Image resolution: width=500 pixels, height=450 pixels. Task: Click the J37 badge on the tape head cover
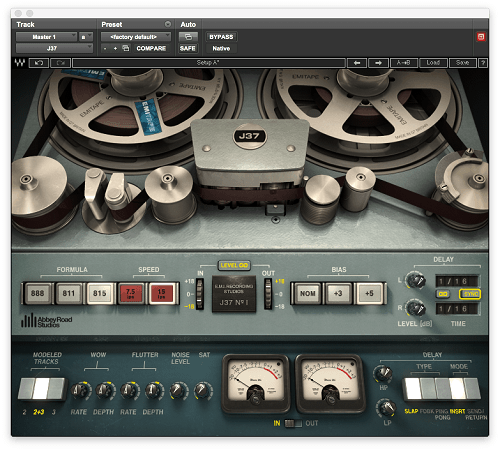click(249, 136)
